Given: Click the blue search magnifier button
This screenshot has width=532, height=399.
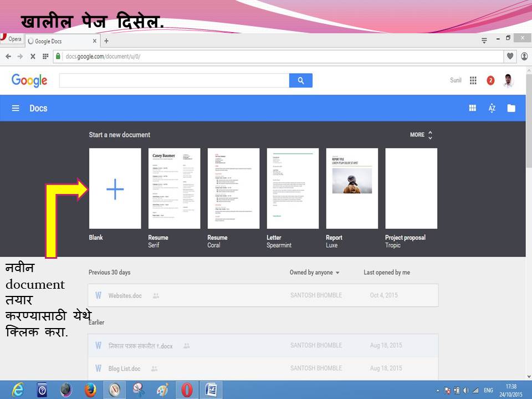Looking at the screenshot, I should click(x=300, y=80).
